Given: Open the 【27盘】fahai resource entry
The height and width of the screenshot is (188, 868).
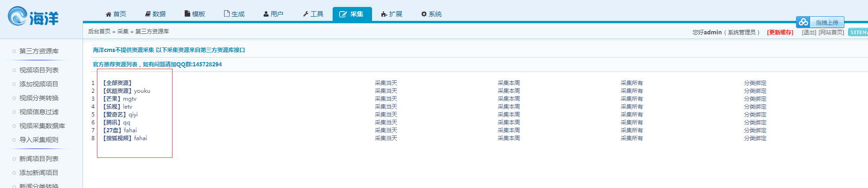Looking at the screenshot, I should point(119,130).
